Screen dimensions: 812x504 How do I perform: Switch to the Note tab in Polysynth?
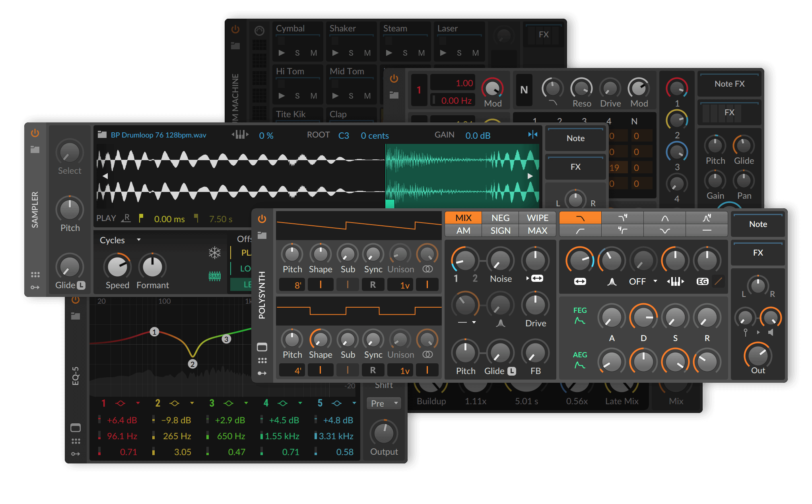point(758,224)
